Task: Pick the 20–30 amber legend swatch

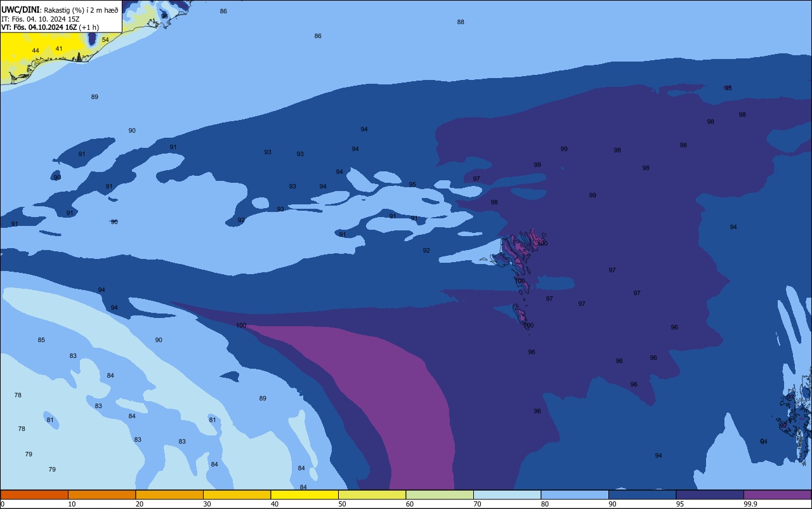Action: coord(169,494)
